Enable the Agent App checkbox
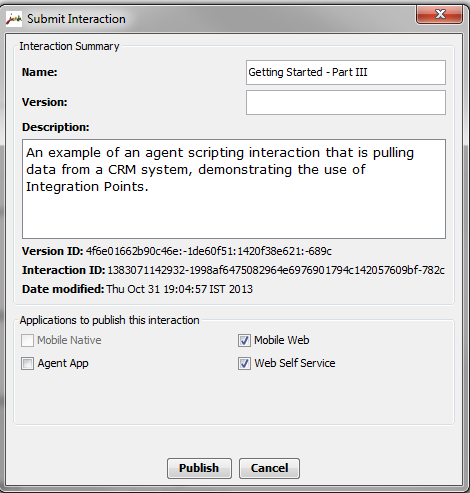The height and width of the screenshot is (493, 470). tap(27, 363)
